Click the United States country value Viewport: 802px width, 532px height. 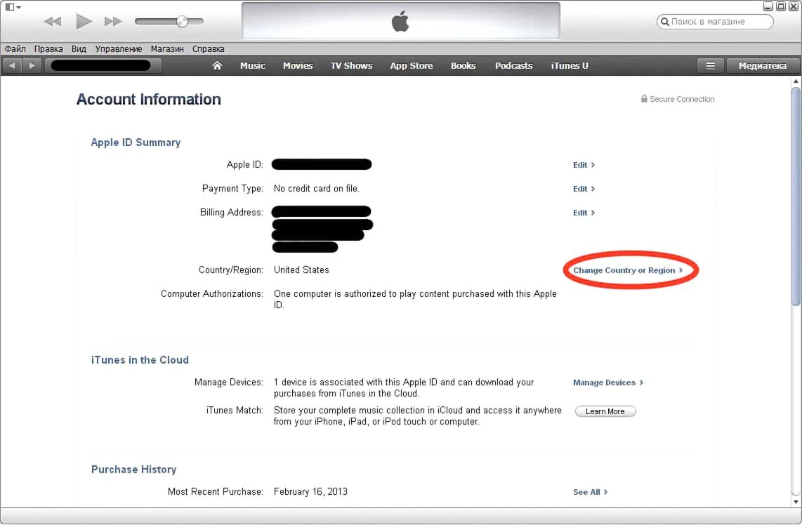[301, 270]
